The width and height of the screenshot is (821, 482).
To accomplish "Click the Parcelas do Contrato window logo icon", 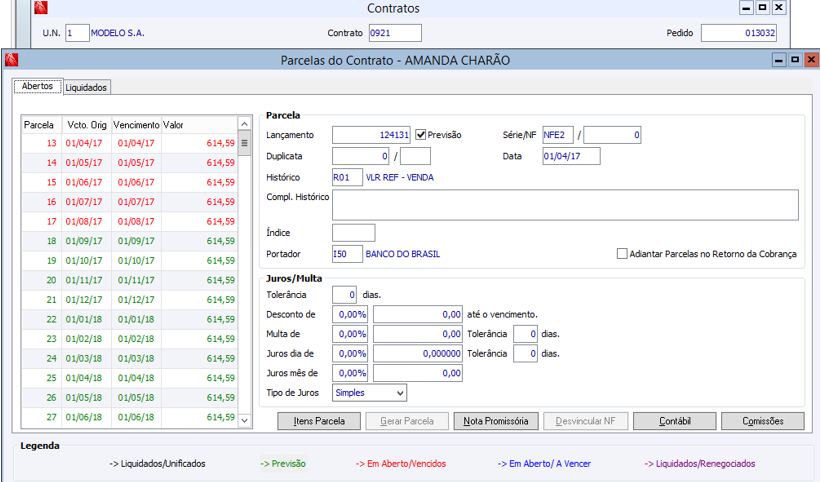I will (x=12, y=61).
